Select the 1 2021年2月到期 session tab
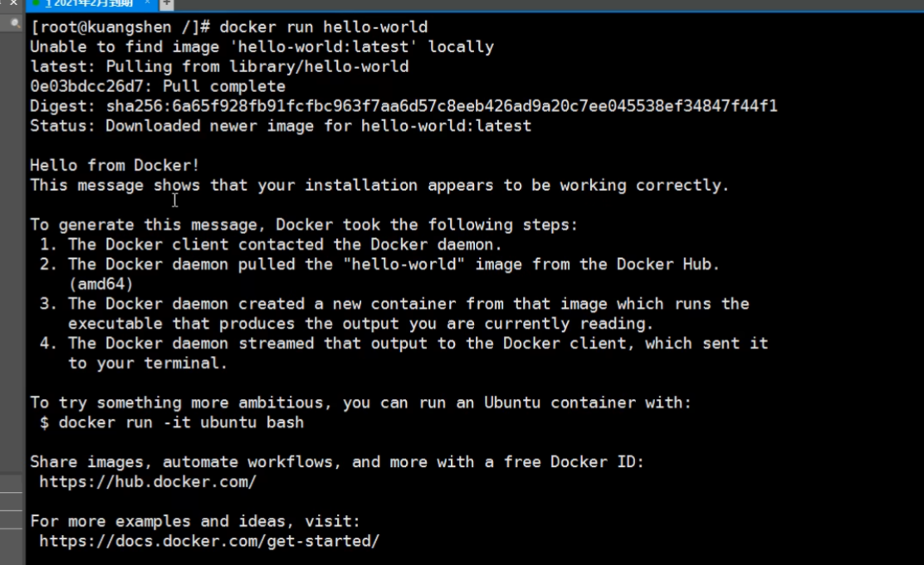Viewport: 924px width, 565px height. pos(88,3)
